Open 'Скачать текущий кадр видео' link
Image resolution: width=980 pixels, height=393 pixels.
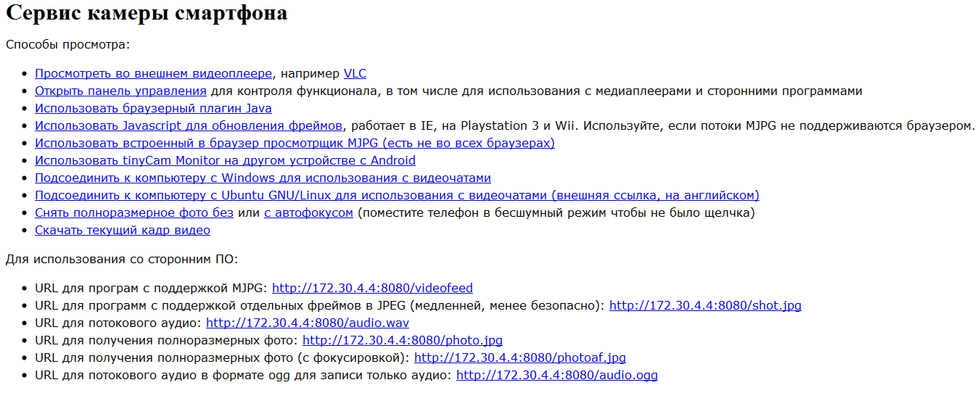(x=123, y=230)
